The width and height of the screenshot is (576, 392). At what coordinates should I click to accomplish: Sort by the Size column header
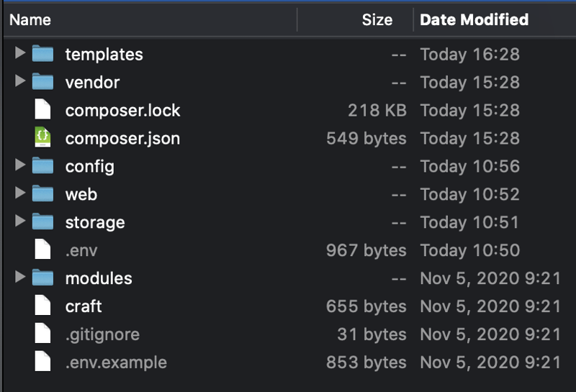[377, 20]
